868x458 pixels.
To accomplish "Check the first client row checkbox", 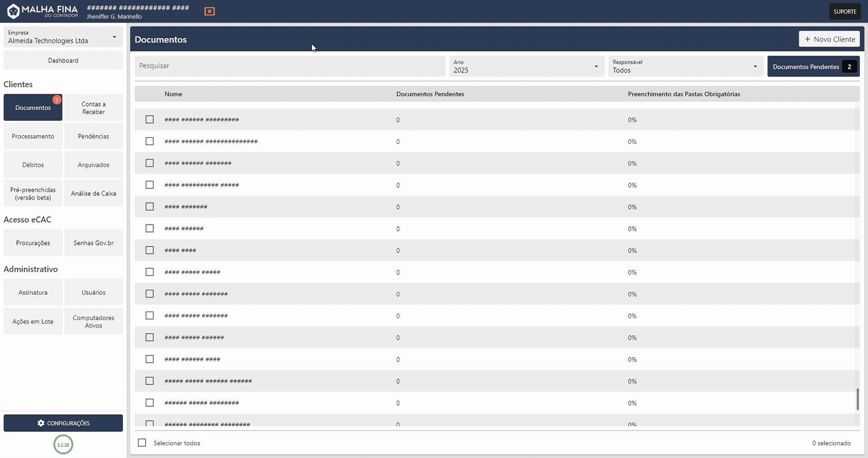I will (x=150, y=119).
